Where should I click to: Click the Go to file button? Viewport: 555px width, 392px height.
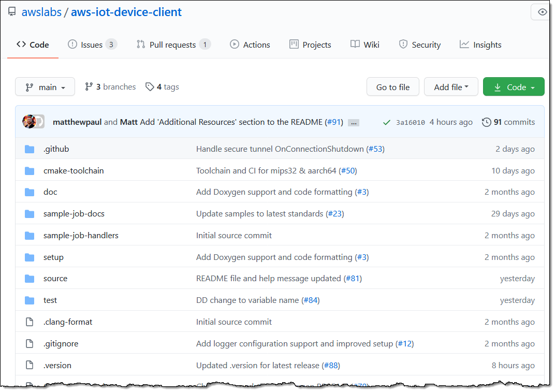click(x=393, y=87)
